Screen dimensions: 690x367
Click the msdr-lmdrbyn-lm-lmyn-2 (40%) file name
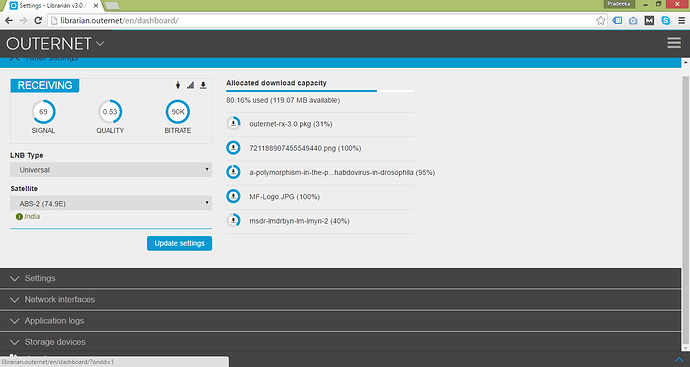(299, 221)
